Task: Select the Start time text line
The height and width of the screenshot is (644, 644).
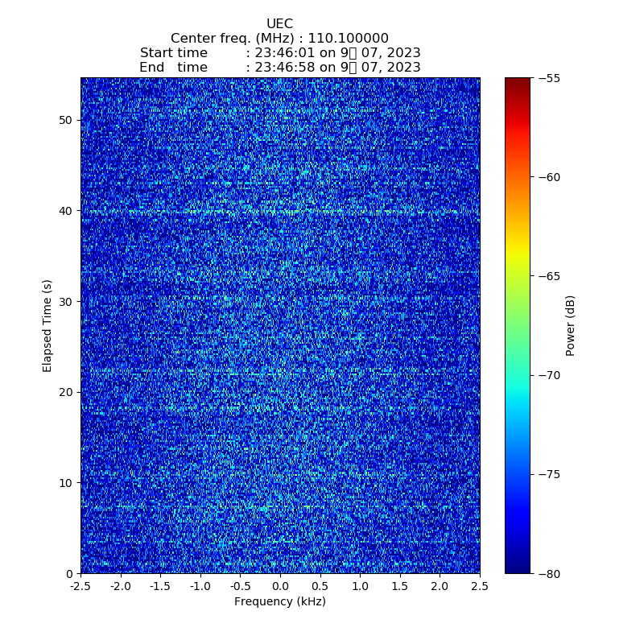Action: click(x=279, y=53)
